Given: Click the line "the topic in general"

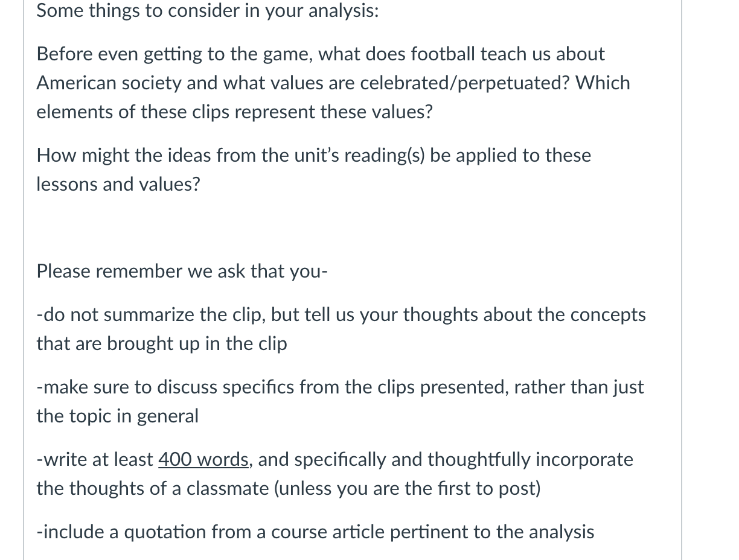Looking at the screenshot, I should coord(117,416).
